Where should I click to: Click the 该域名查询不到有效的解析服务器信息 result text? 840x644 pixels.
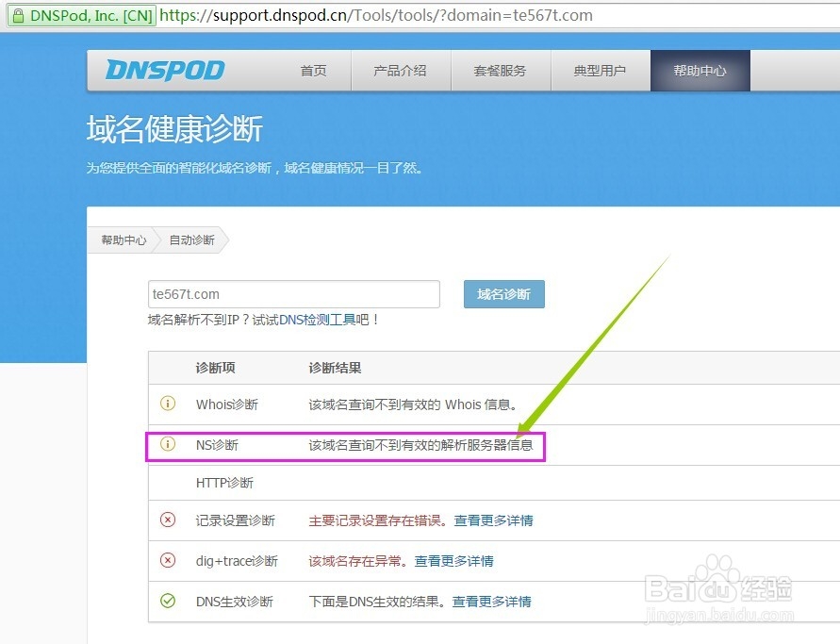point(421,445)
